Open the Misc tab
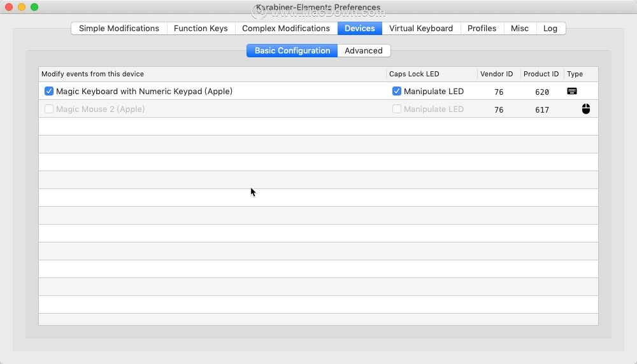Screen dimensions: 637x364 (520, 29)
